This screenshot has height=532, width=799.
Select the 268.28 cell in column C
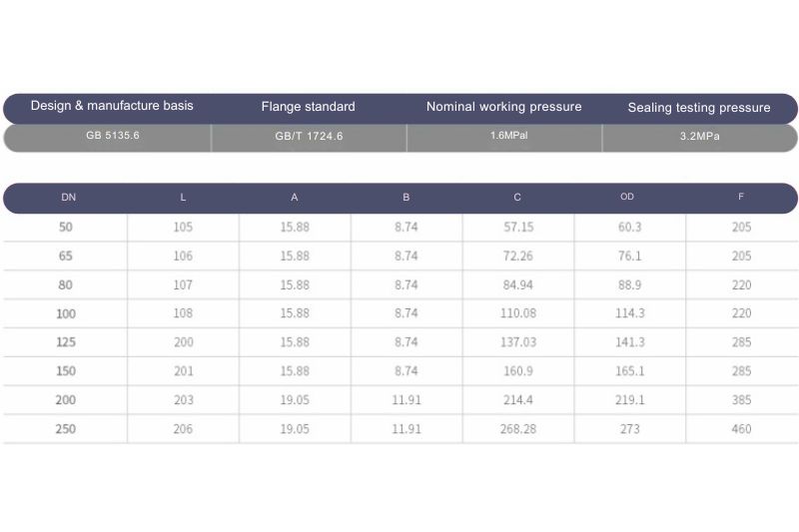click(x=519, y=428)
